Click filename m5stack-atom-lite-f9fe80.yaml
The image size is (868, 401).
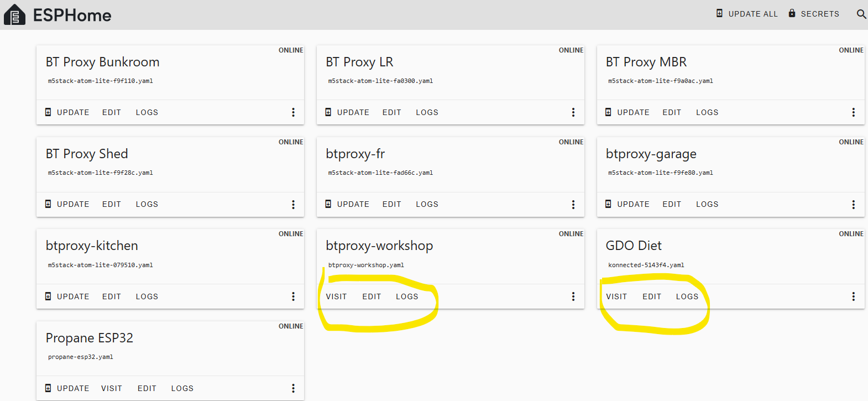[x=661, y=173]
